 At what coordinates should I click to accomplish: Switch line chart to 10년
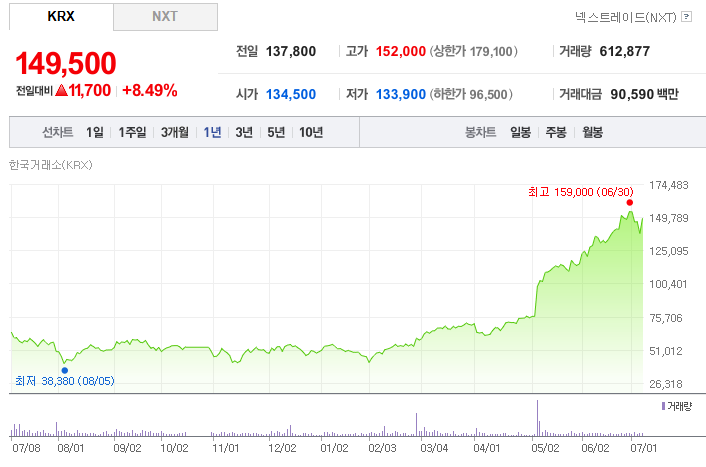[x=311, y=132]
